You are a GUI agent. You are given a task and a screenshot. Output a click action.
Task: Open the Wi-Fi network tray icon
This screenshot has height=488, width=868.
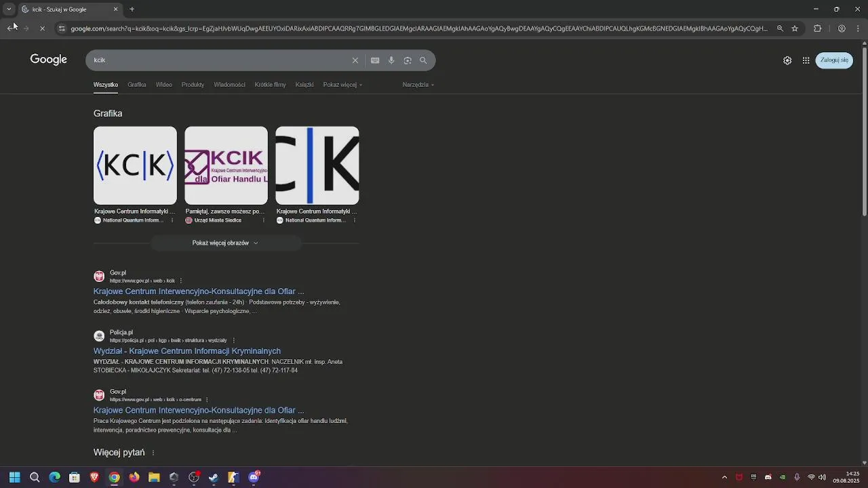tap(811, 477)
